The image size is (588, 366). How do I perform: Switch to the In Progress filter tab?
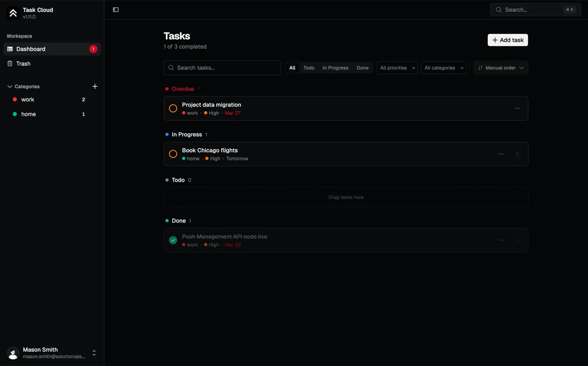pyautogui.click(x=335, y=68)
